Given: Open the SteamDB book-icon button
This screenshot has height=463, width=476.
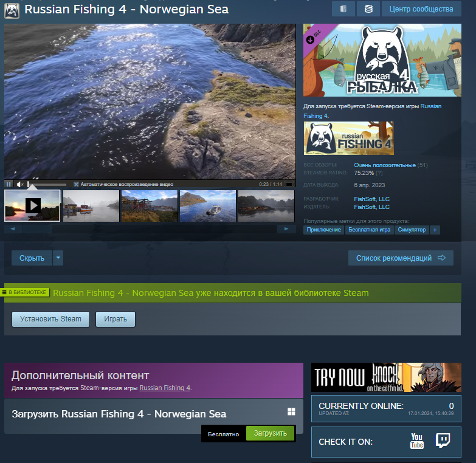Looking at the screenshot, I should (343, 9).
